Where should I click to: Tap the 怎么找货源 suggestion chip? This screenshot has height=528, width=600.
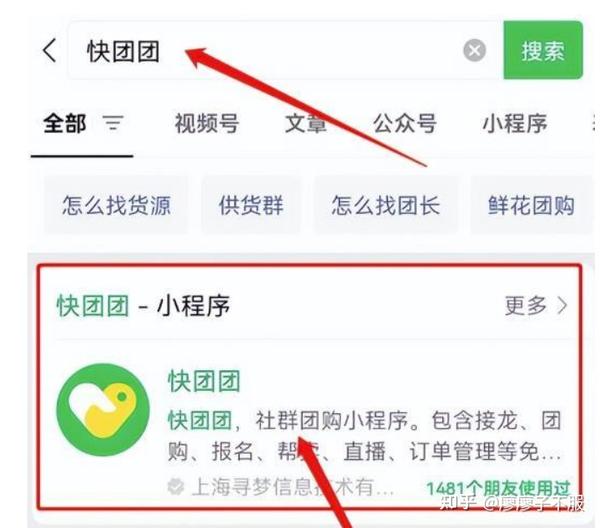[x=116, y=205]
